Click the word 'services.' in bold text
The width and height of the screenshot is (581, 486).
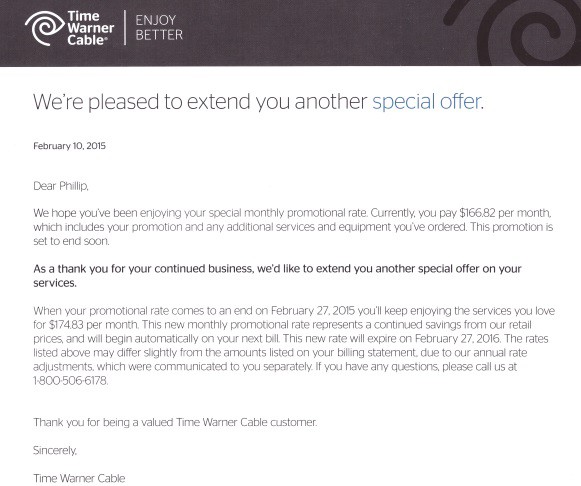click(x=55, y=283)
